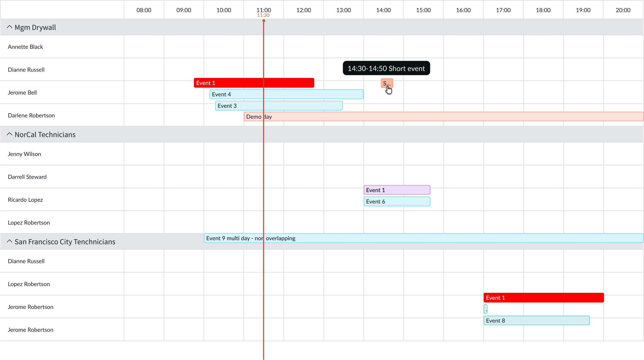Screen dimensions: 644x360
Task: Select Event 3 below Event 4
Action: (279, 106)
